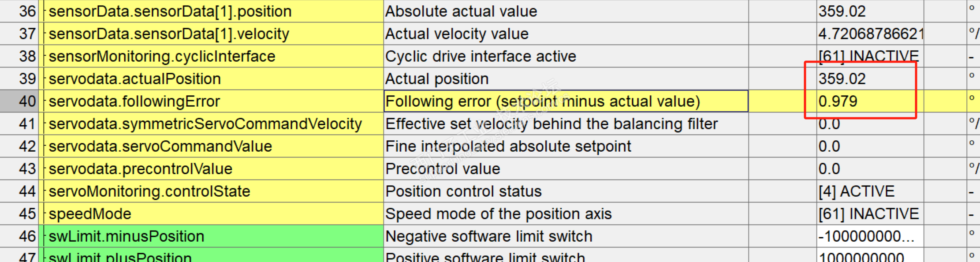The height and width of the screenshot is (262, 980).
Task: Click speedMode [61] INACTIVE value
Action: [x=868, y=214]
